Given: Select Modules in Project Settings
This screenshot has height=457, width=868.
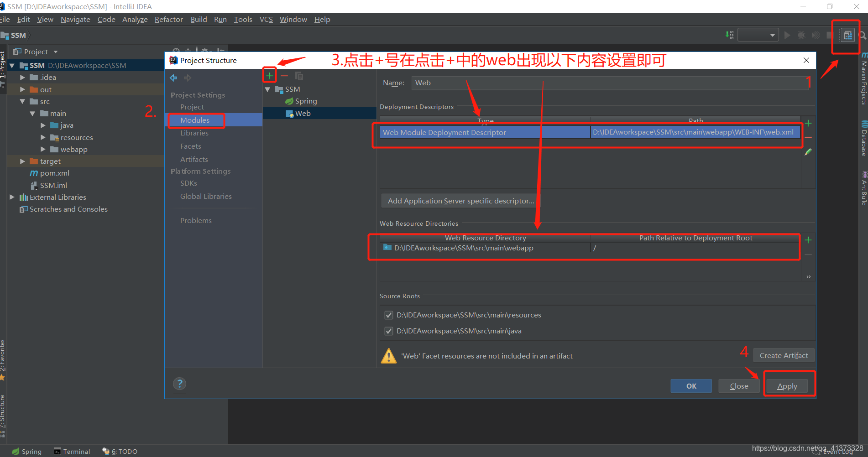Looking at the screenshot, I should pyautogui.click(x=195, y=120).
